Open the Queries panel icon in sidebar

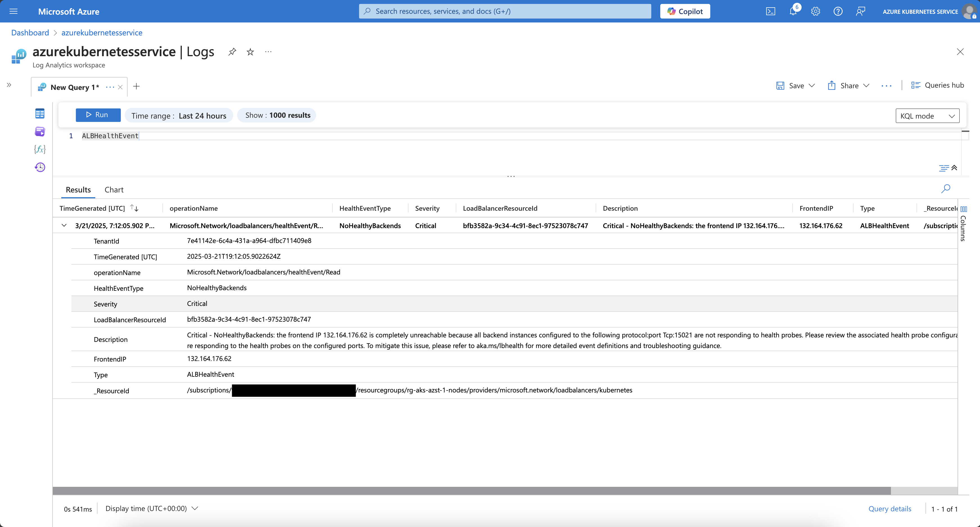[40, 132]
